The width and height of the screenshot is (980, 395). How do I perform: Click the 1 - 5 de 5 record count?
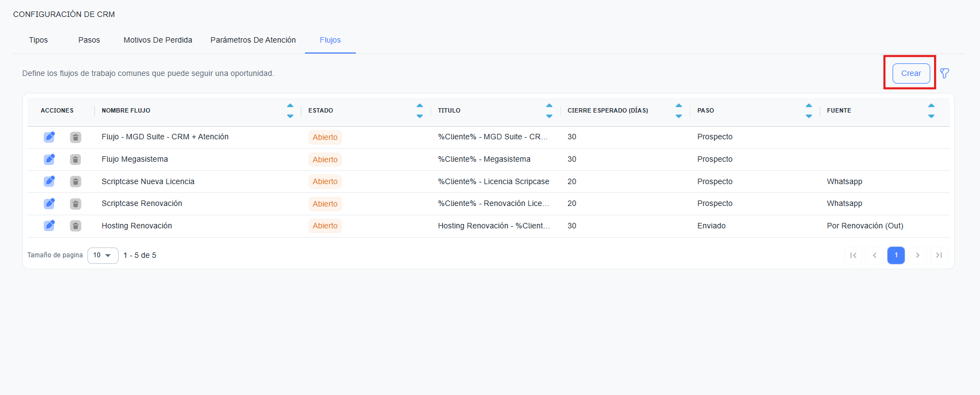(140, 255)
